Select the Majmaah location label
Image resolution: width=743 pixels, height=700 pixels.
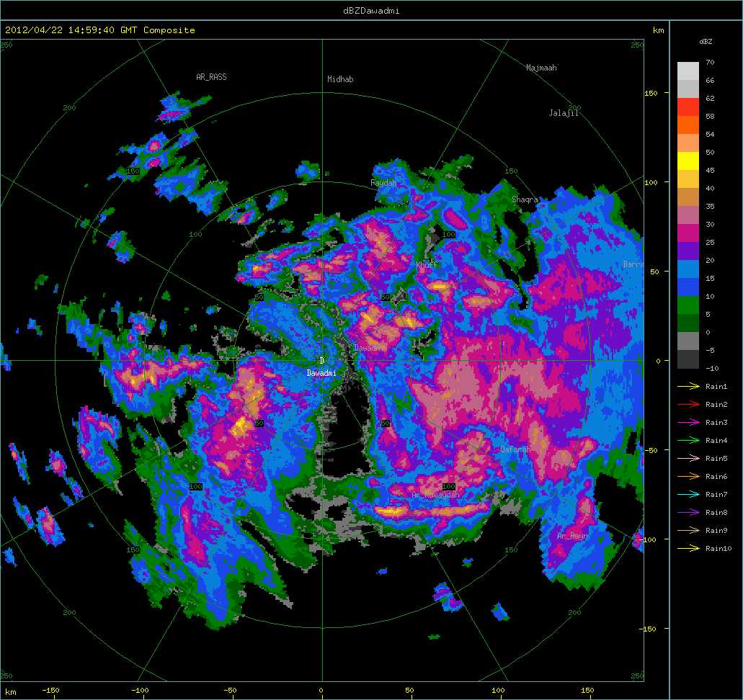pyautogui.click(x=541, y=68)
